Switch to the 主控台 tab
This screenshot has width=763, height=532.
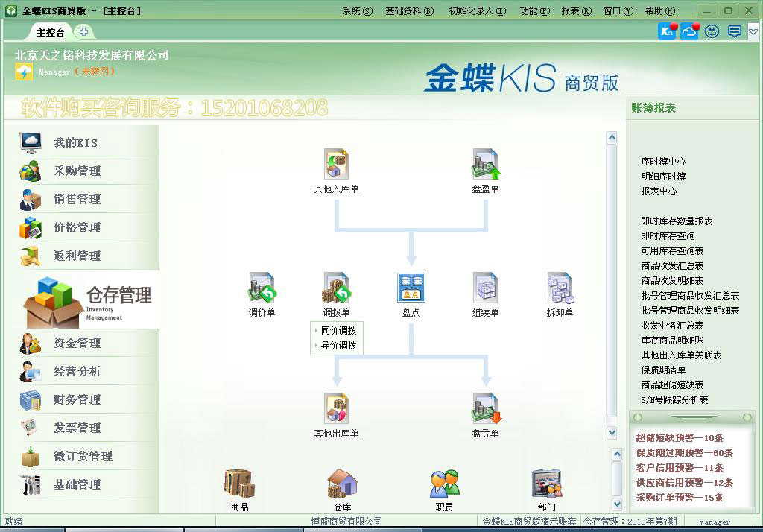click(x=49, y=32)
